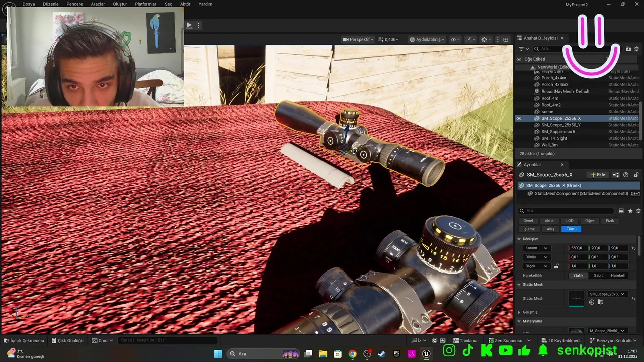Image resolution: width=644 pixels, height=362 pixels.
Task: Click the outliner search field
Action: pos(574,49)
